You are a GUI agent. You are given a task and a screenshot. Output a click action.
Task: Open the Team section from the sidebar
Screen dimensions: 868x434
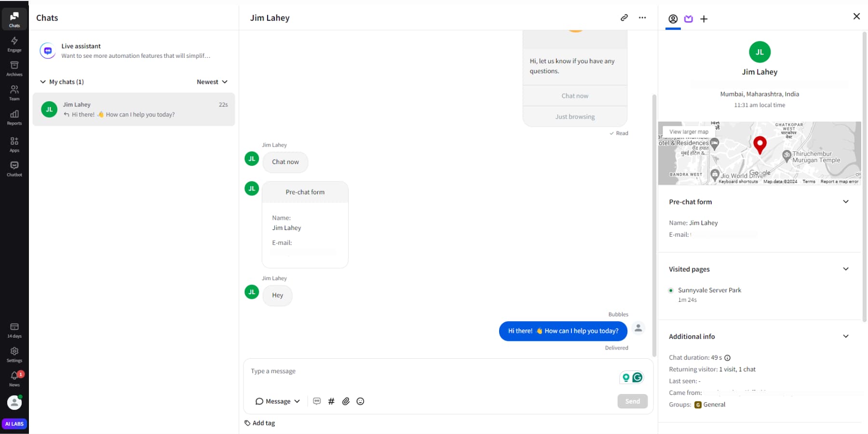tap(14, 92)
